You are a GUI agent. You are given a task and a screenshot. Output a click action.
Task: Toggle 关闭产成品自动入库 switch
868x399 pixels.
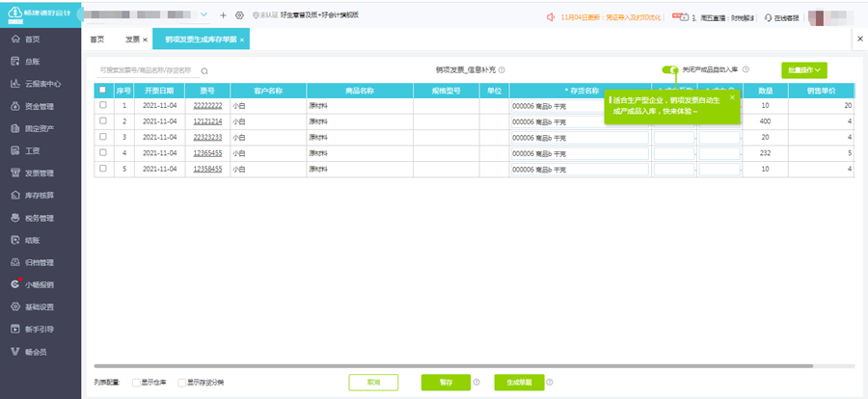tap(670, 69)
